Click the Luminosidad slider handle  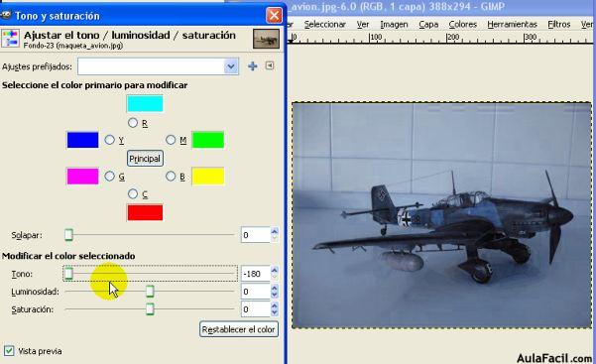150,292
